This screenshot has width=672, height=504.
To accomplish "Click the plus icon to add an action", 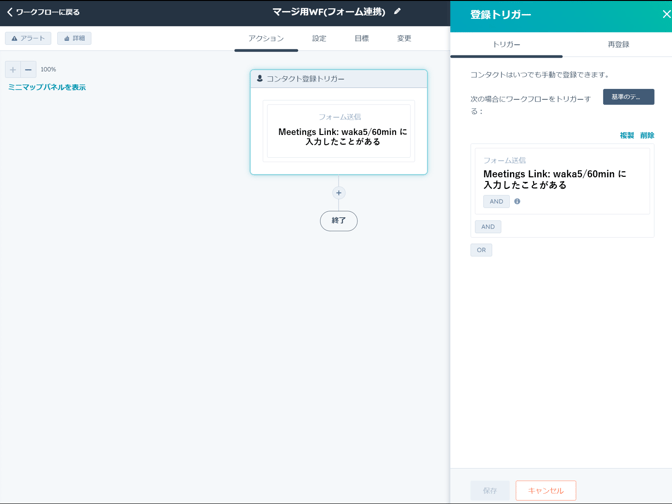I will click(x=339, y=193).
